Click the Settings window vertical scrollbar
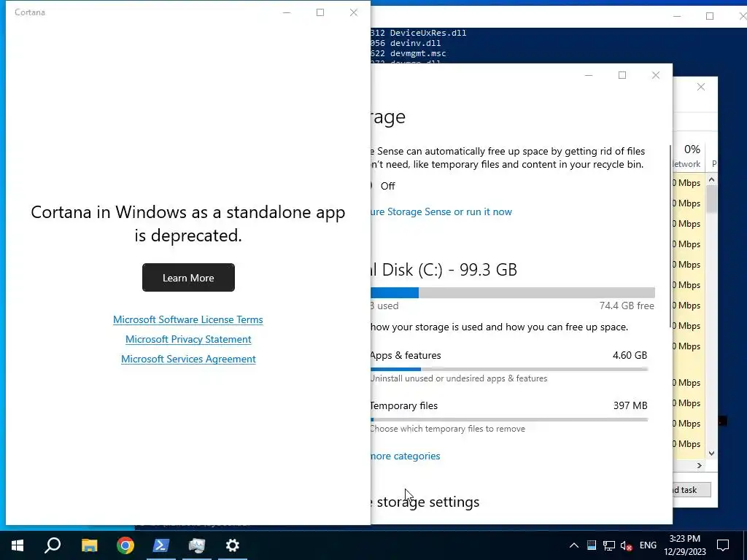The width and height of the screenshot is (747, 560). (671, 237)
